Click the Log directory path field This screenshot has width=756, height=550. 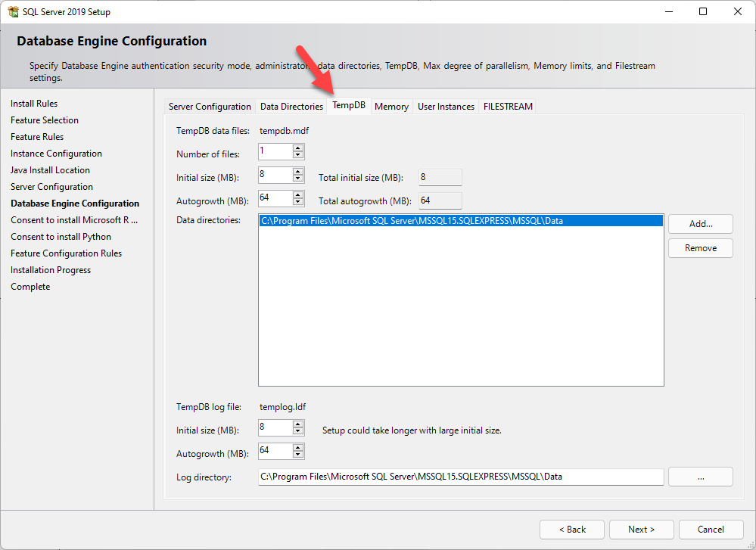461,477
